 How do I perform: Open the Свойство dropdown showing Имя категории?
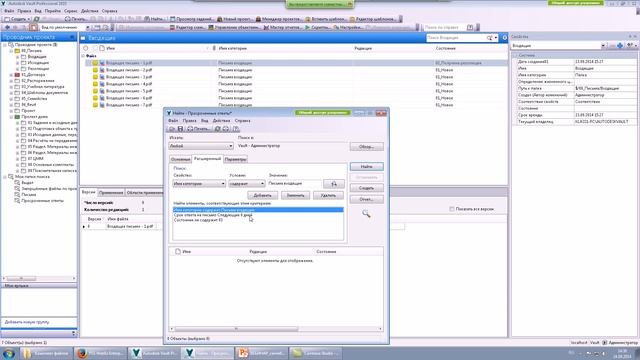coord(199,184)
